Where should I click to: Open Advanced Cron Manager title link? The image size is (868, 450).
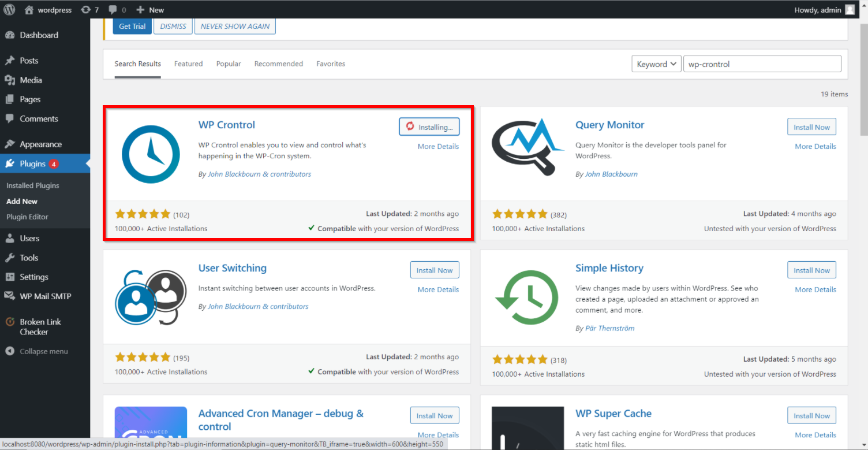coord(281,420)
